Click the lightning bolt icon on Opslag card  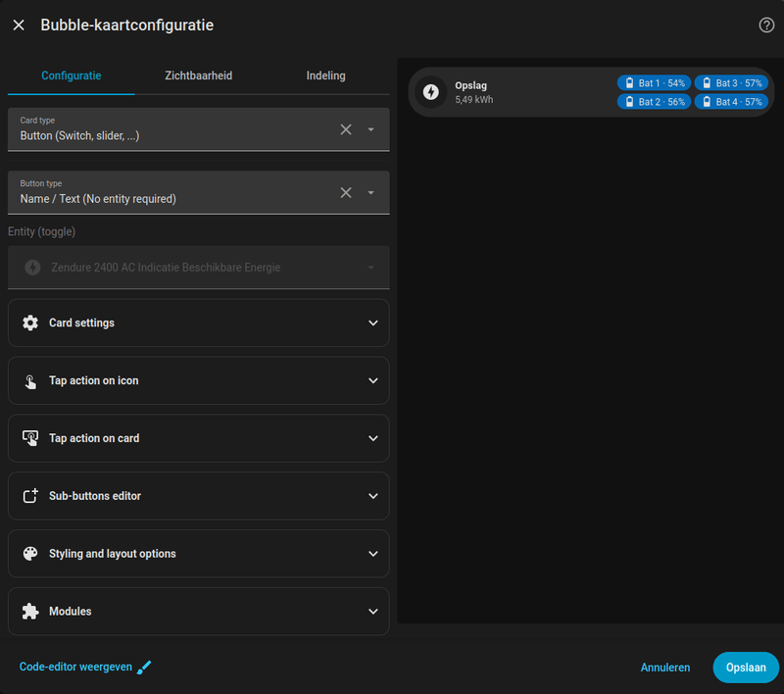(430, 92)
